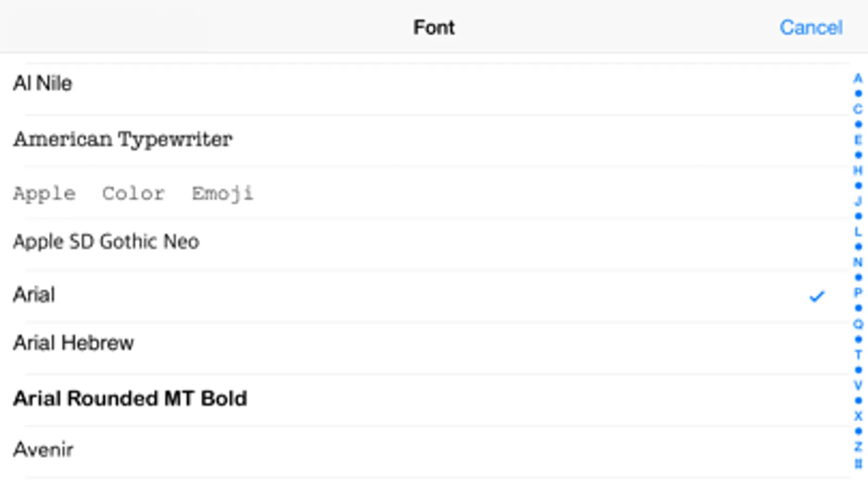This screenshot has height=489, width=868.
Task: Jump to letter P in index
Action: (x=858, y=293)
